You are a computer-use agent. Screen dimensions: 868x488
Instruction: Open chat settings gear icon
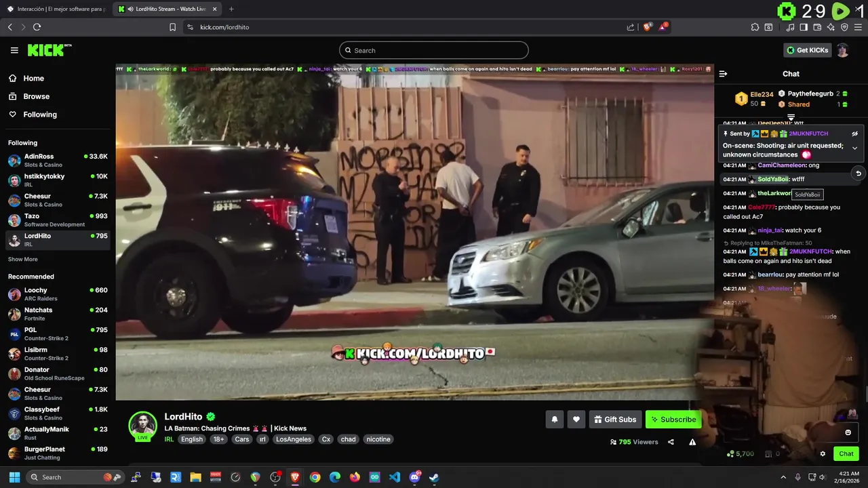pos(823,453)
